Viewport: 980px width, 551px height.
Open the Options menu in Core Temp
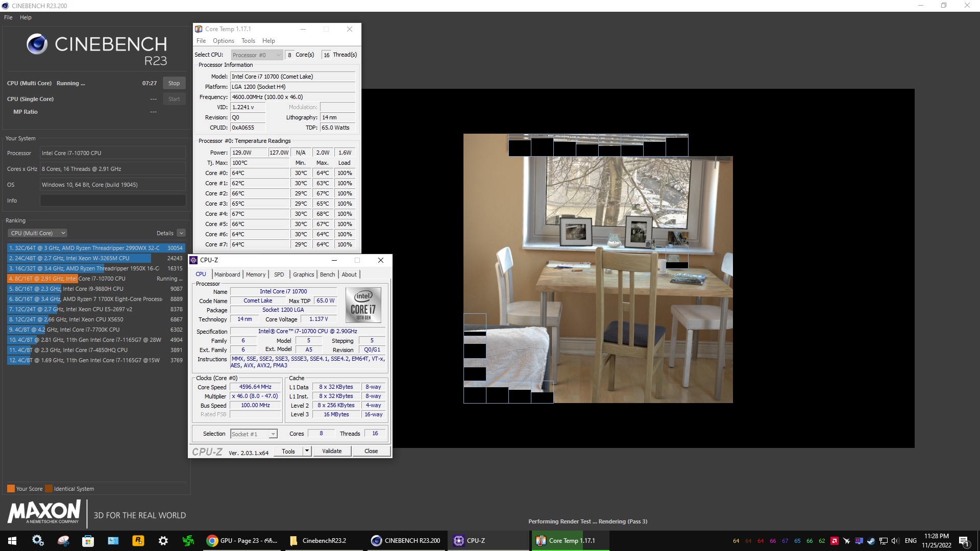[223, 41]
